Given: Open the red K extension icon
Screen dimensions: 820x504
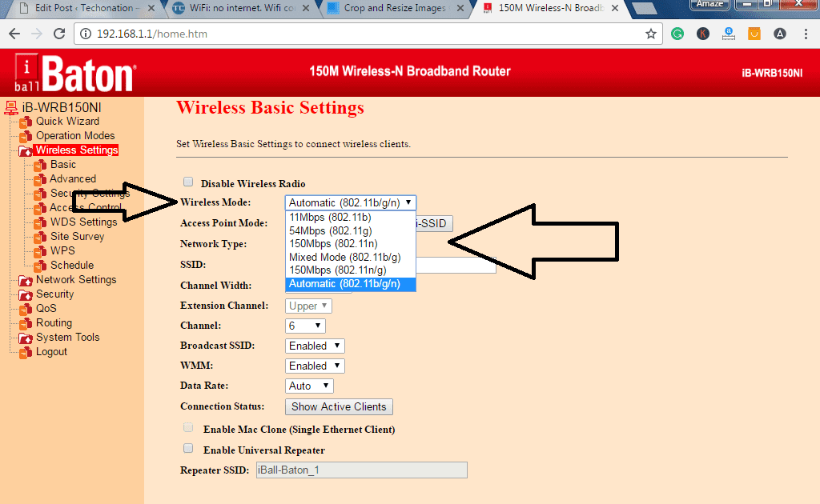Looking at the screenshot, I should (x=703, y=34).
